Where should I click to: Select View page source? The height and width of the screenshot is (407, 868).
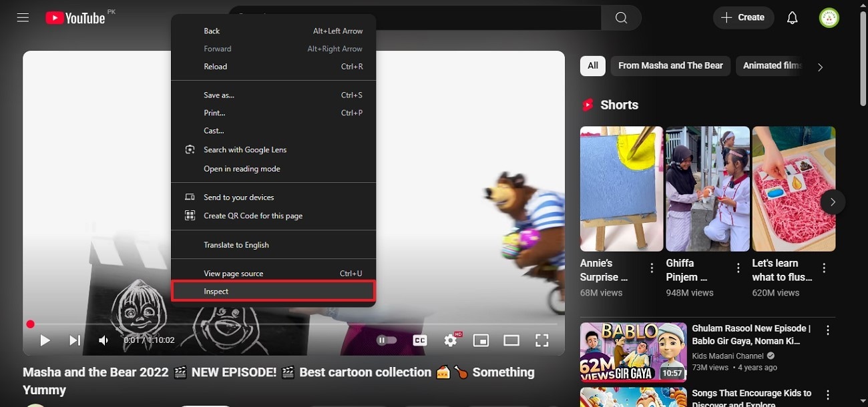(x=273, y=274)
